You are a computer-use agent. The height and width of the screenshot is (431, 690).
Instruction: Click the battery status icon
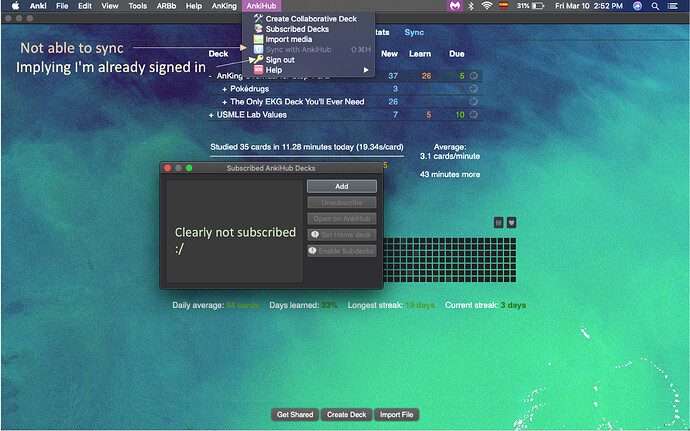538,6
